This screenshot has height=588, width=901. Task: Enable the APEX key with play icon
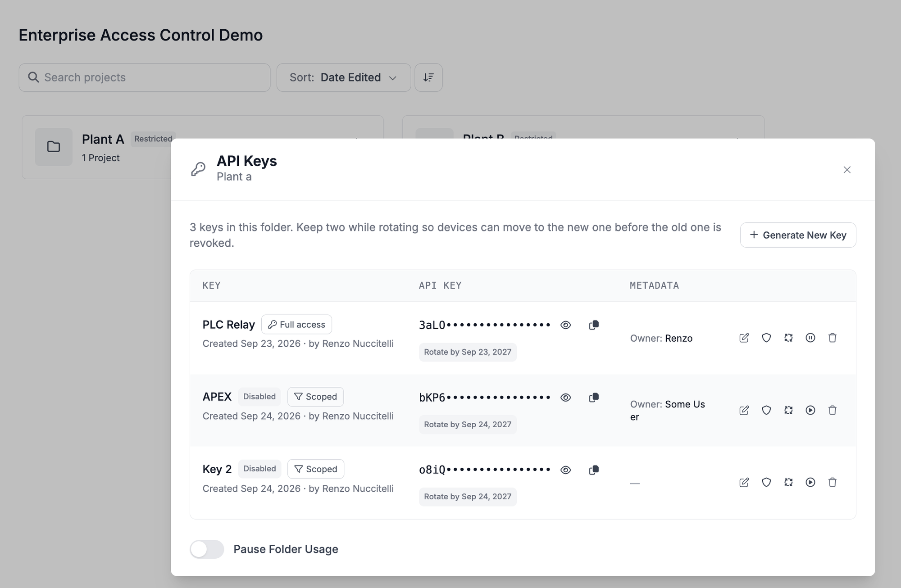[x=810, y=410]
